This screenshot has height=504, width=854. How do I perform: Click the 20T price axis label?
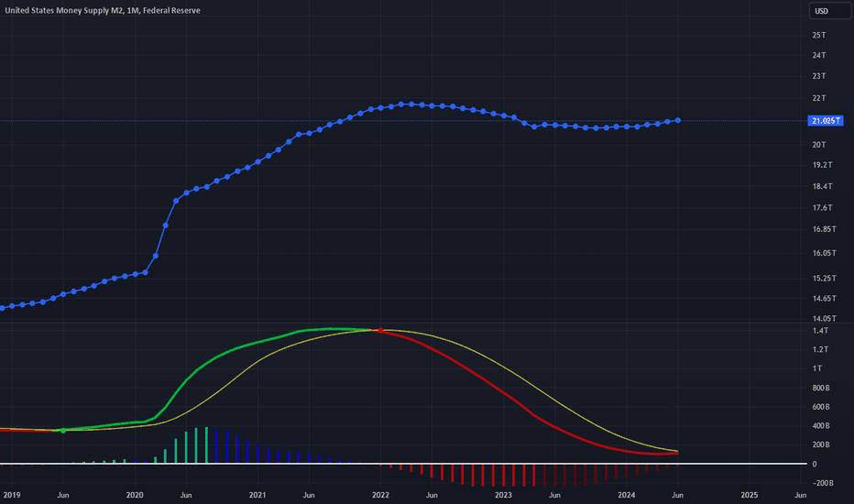(x=819, y=145)
